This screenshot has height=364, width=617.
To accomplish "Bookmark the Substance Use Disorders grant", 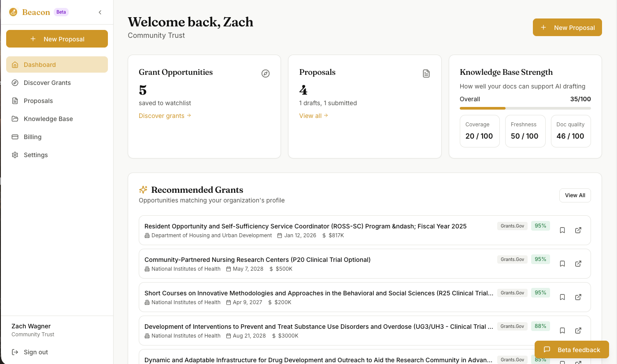I will point(562,331).
